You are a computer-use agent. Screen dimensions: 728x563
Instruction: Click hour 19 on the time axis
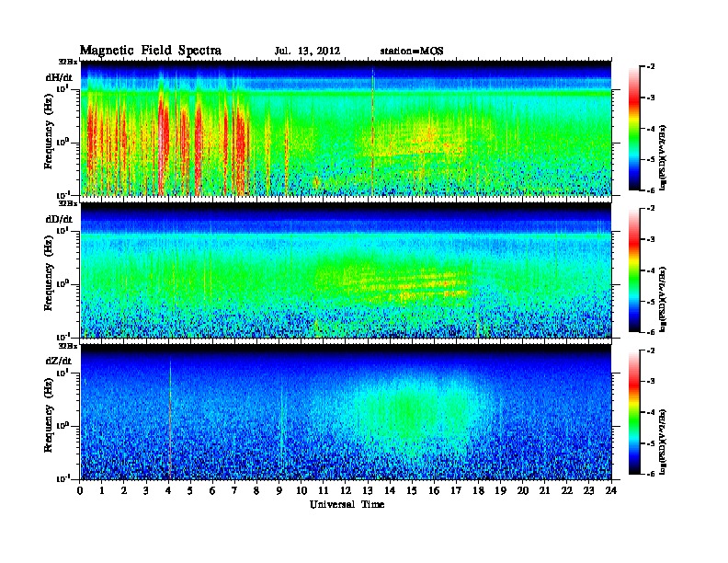pos(500,491)
